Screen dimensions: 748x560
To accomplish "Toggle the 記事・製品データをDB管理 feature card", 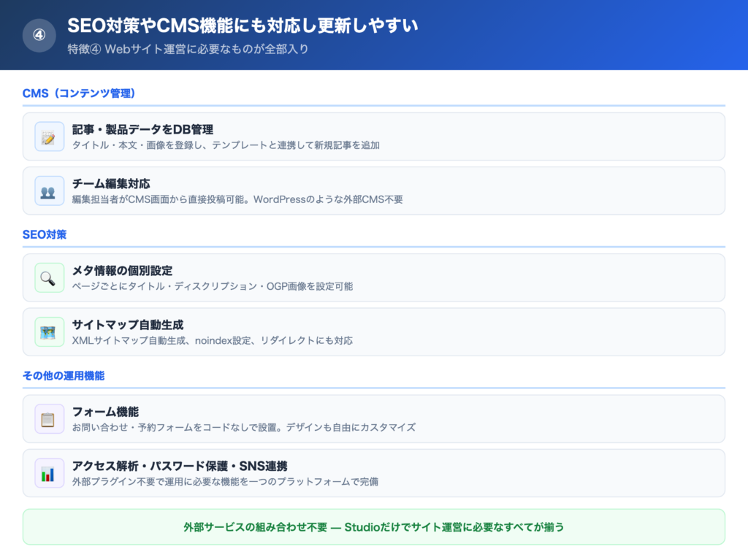I will [x=374, y=136].
